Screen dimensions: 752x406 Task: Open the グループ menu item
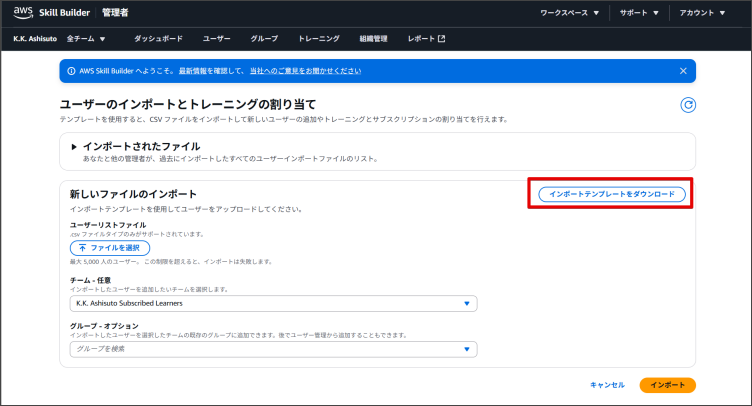[x=264, y=39]
